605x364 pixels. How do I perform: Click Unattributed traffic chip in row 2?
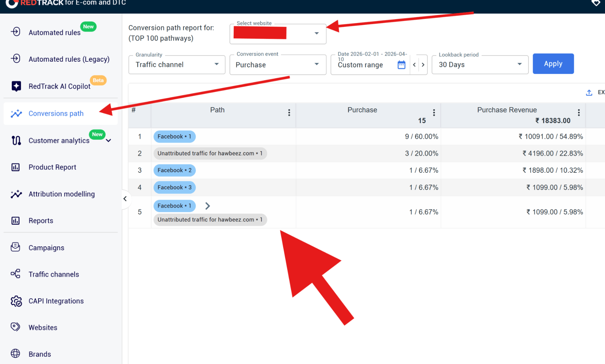[210, 153]
